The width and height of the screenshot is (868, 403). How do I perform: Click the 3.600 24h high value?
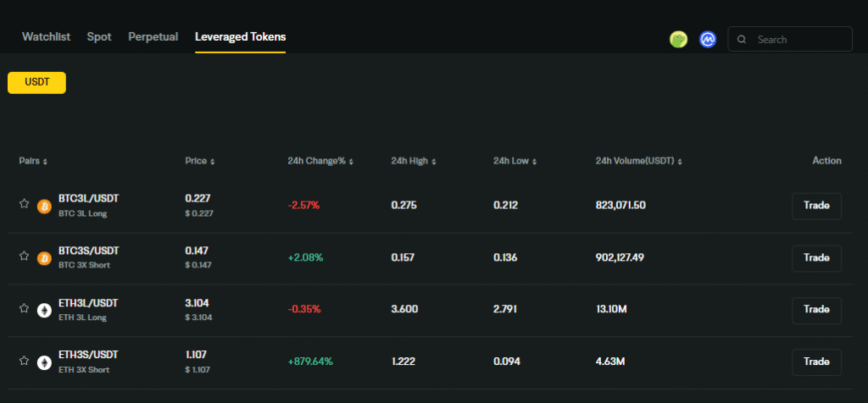pyautogui.click(x=404, y=310)
